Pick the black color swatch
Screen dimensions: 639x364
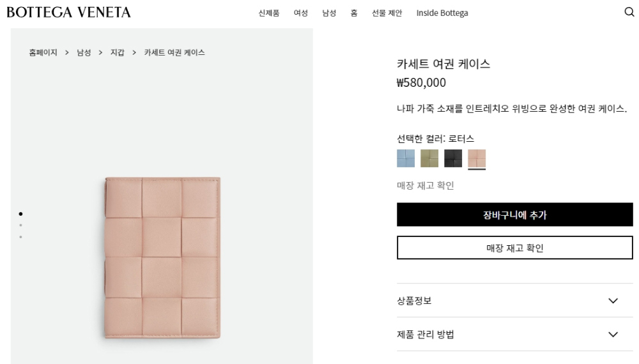tap(453, 158)
